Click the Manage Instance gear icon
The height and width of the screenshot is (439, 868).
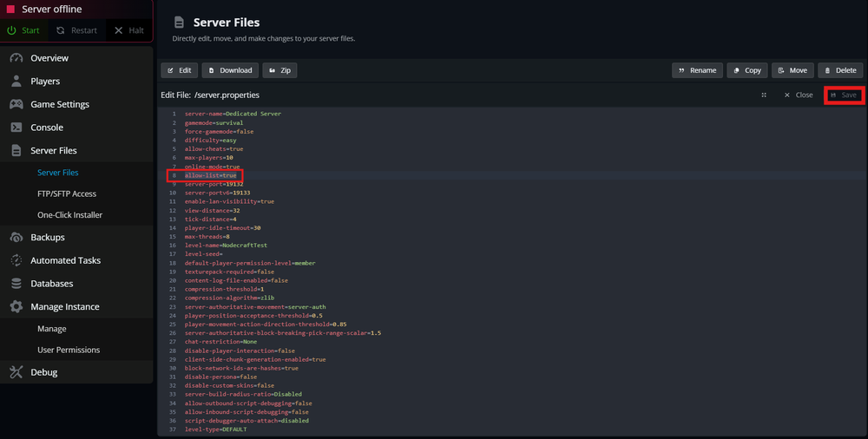(x=16, y=307)
